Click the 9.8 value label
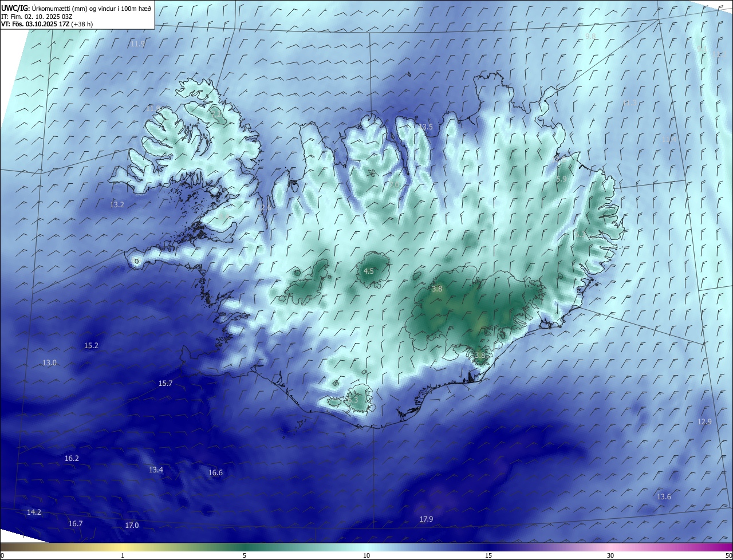733x560 pixels. coord(590,36)
